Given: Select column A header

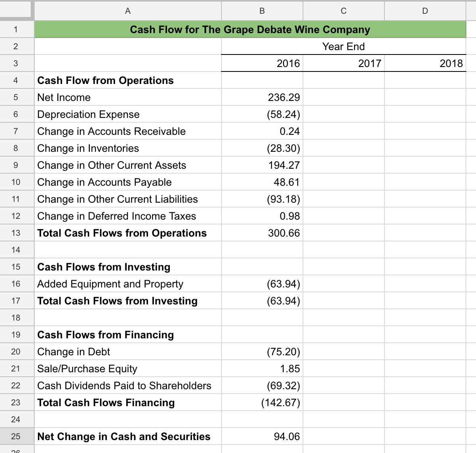Looking at the screenshot, I should coord(128,11).
